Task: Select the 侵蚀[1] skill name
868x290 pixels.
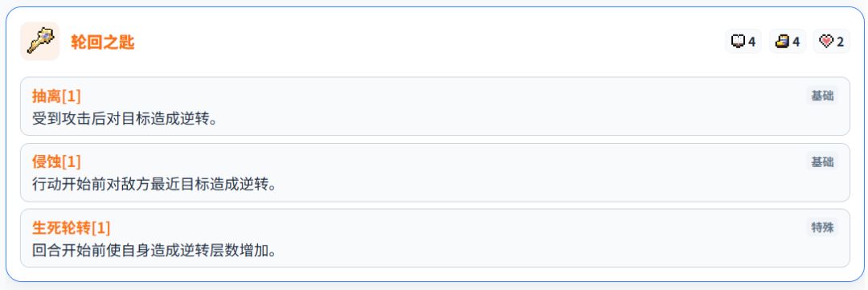Action: 56,161
